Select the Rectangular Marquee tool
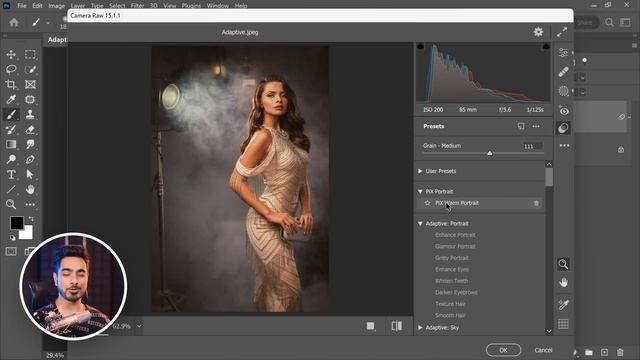Image resolution: width=640 pixels, height=360 pixels. 30,54
